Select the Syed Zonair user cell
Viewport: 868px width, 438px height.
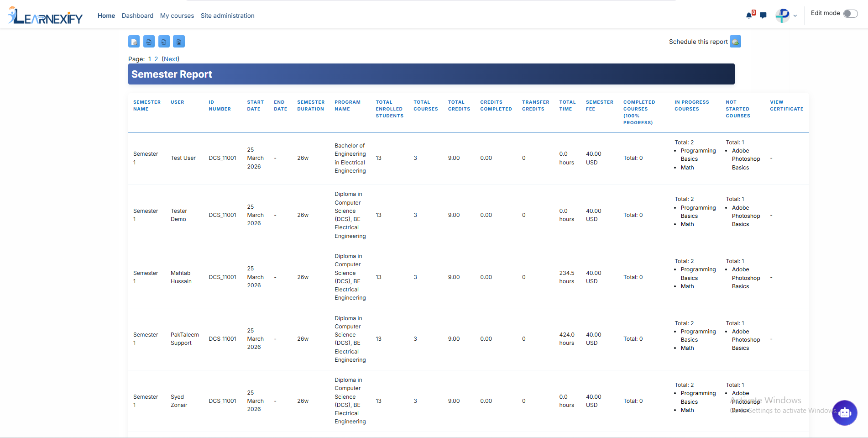(179, 401)
